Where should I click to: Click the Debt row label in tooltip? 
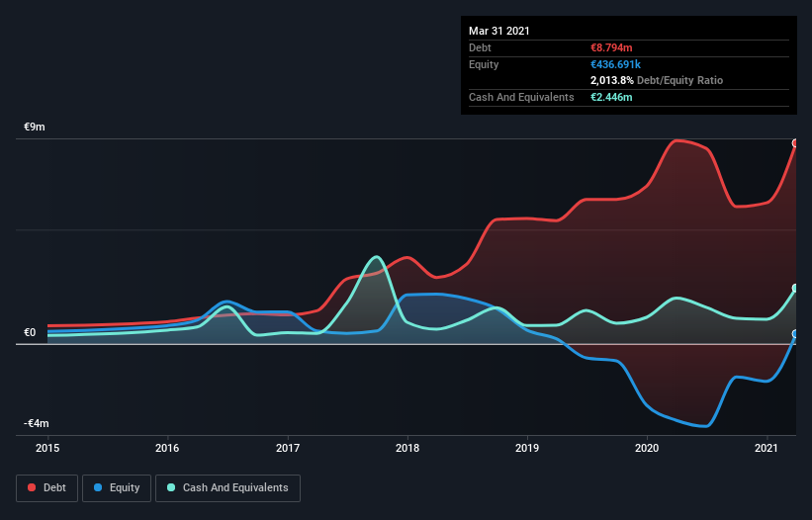coord(480,48)
